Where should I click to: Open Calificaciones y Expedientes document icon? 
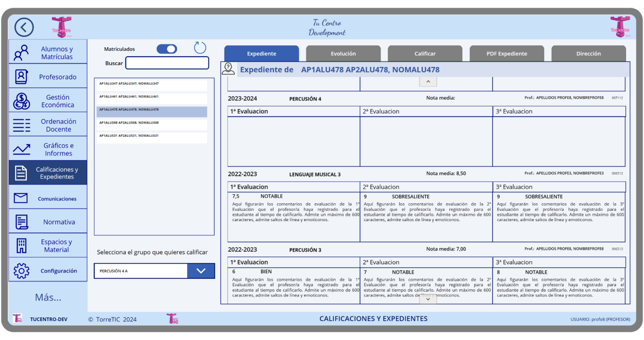21,173
